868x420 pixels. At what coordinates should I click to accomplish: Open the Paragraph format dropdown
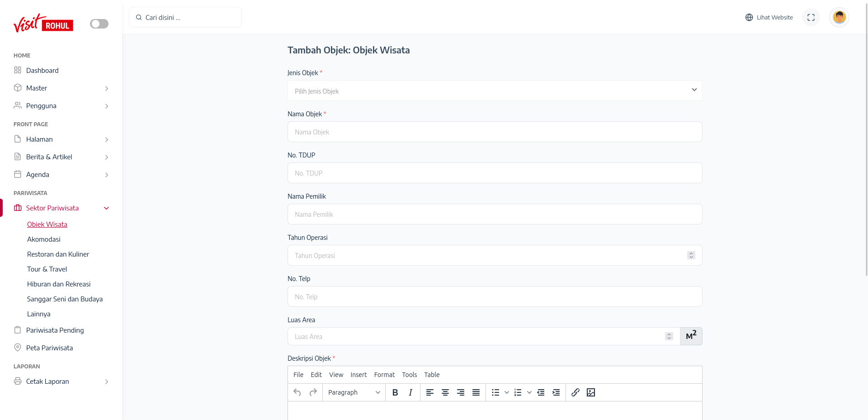(x=354, y=392)
